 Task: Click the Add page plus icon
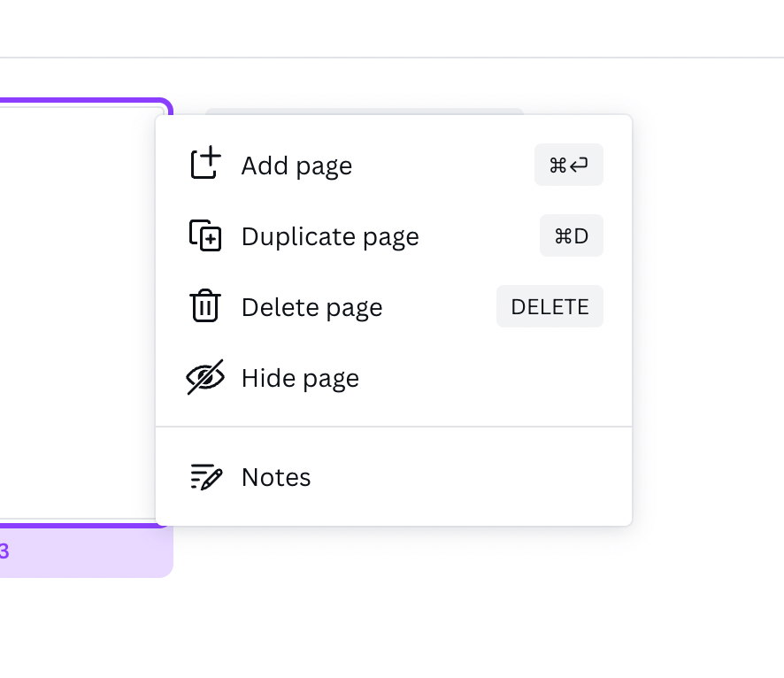click(x=205, y=165)
